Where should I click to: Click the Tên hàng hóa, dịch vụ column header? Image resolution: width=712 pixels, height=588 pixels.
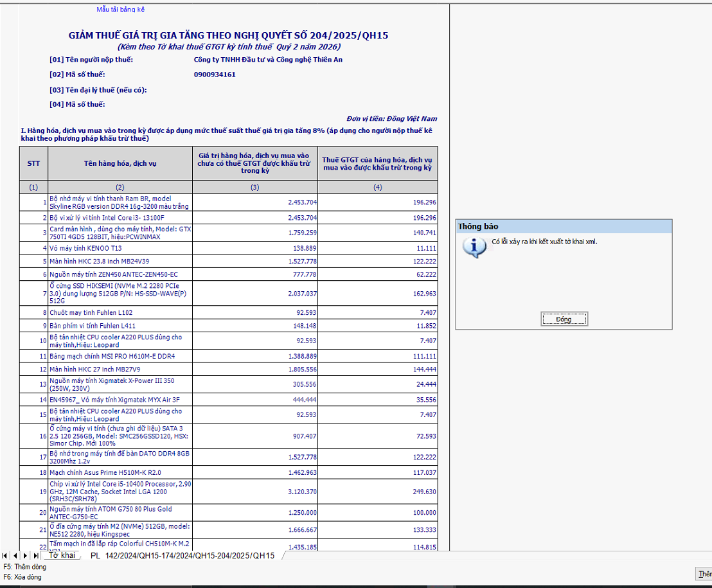120,163
